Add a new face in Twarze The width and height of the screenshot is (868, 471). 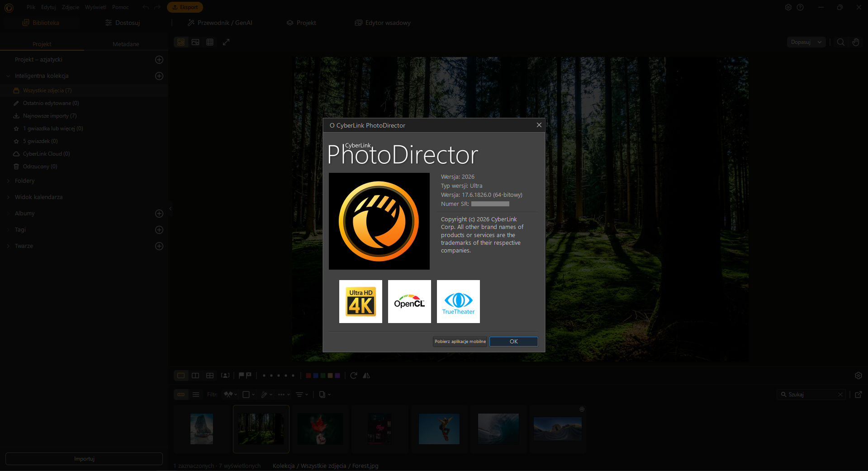tap(159, 246)
